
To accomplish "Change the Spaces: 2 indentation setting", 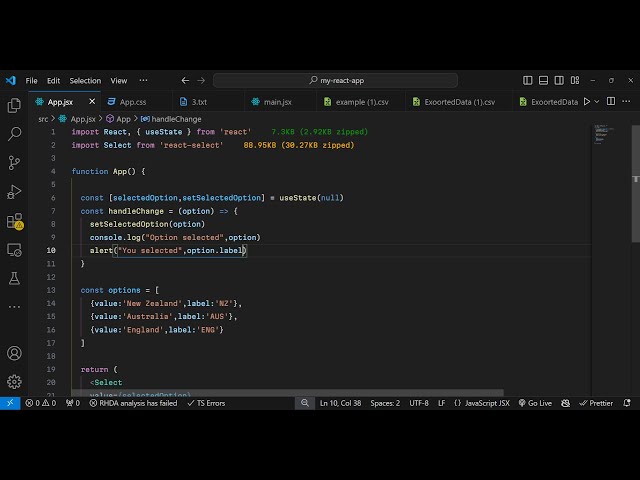I will point(385,403).
